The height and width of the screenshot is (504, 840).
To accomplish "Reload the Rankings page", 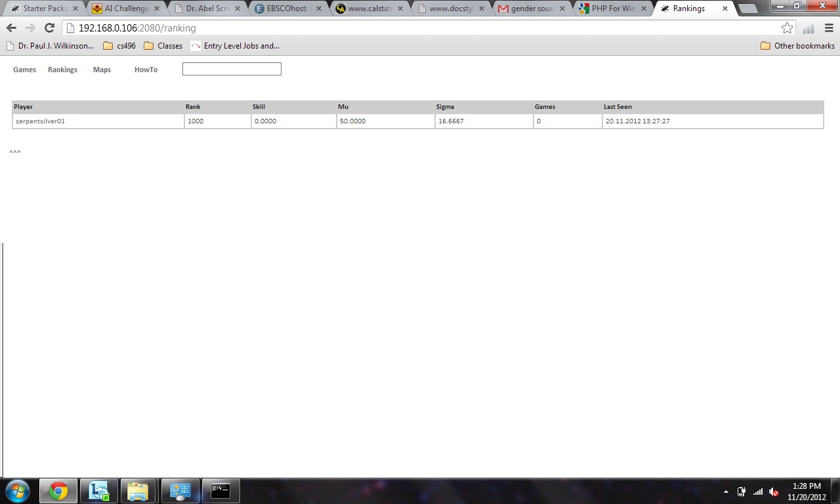I will pyautogui.click(x=49, y=28).
